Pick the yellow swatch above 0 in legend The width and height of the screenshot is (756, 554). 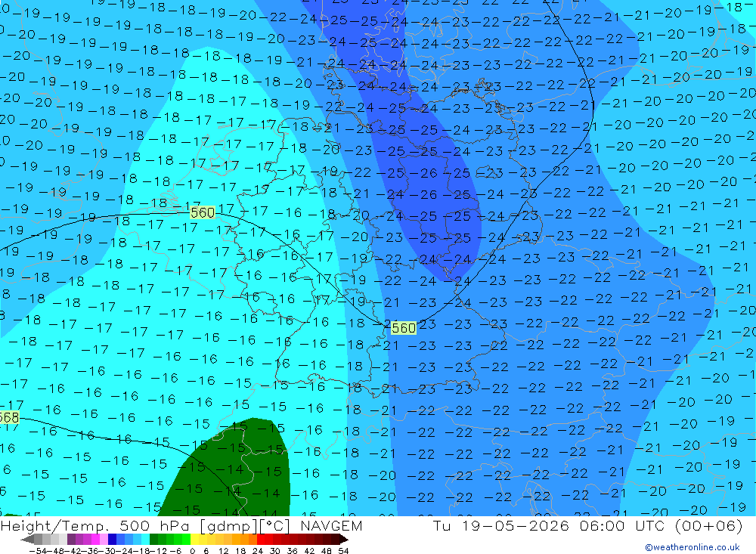click(194, 539)
